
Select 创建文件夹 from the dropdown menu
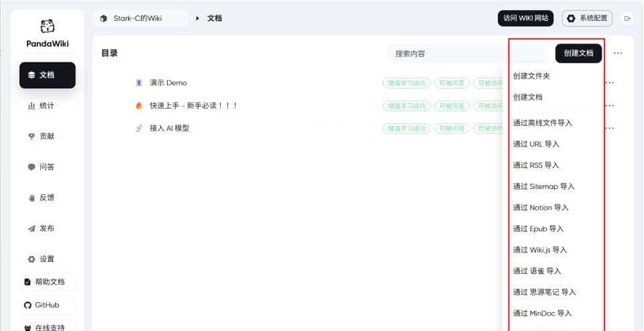(x=531, y=76)
